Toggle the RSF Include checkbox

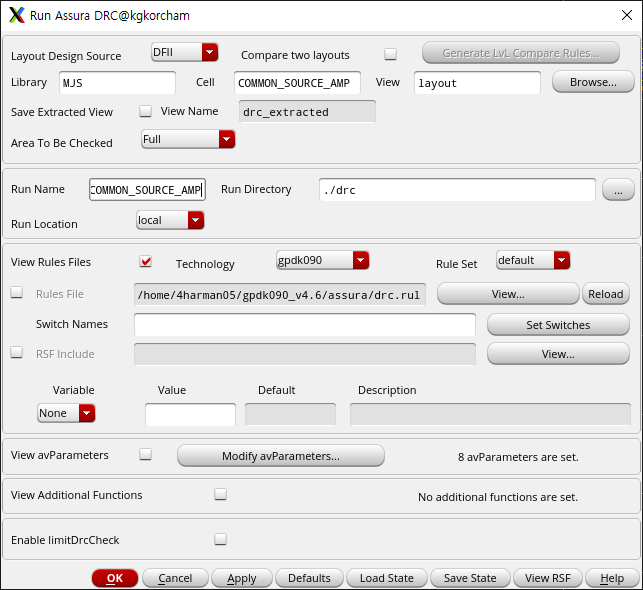click(x=17, y=352)
